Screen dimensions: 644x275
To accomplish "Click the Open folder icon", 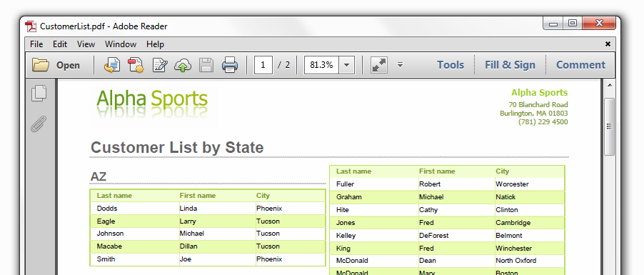I will point(41,65).
